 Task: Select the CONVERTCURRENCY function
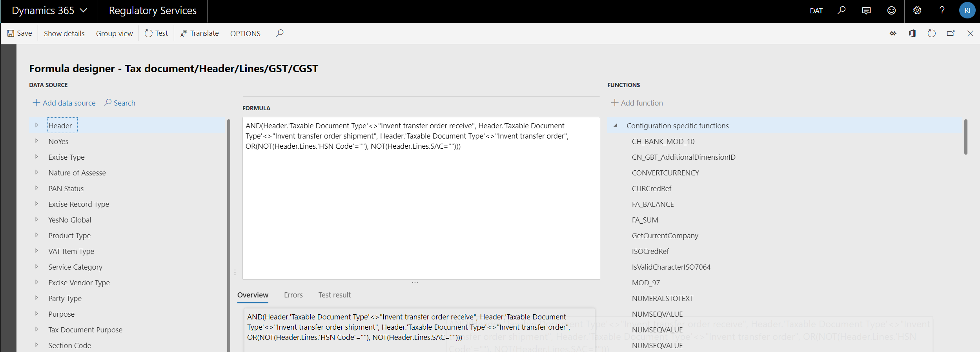tap(665, 173)
